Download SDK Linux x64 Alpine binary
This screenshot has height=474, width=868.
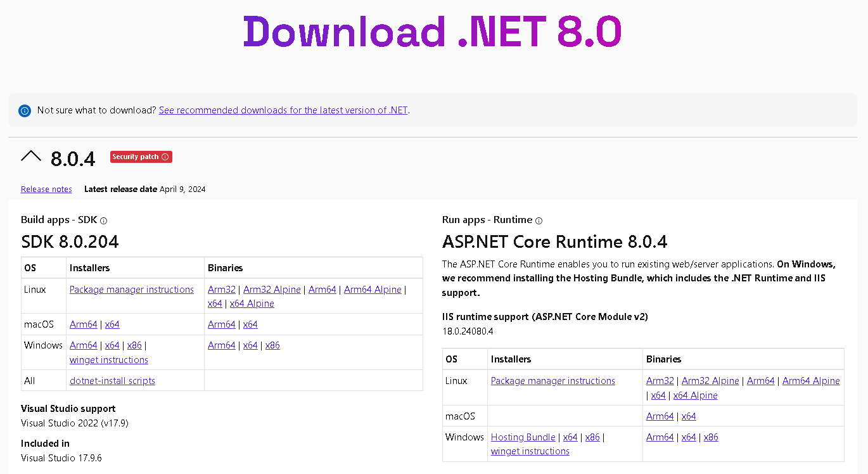(x=252, y=304)
